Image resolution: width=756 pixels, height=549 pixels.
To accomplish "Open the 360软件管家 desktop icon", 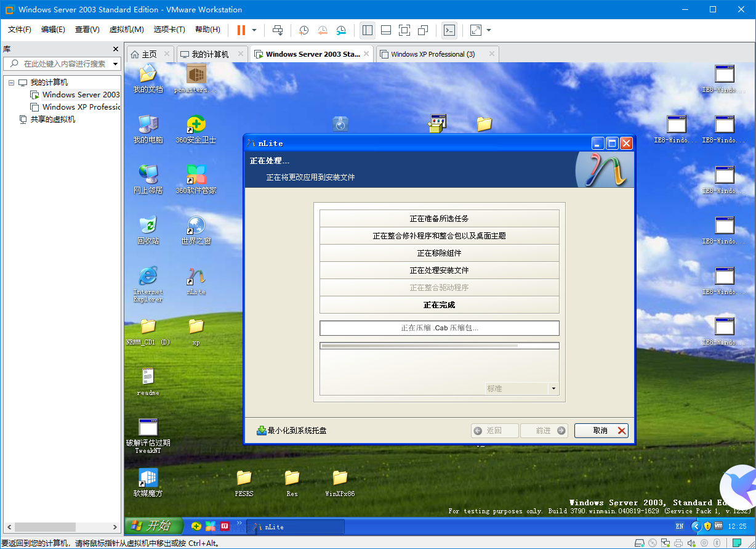I will tap(196, 180).
